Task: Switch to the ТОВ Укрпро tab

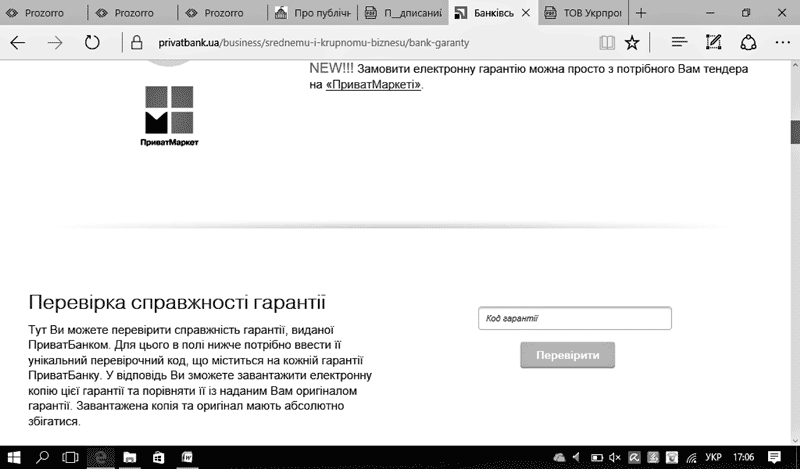Action: click(x=585, y=14)
